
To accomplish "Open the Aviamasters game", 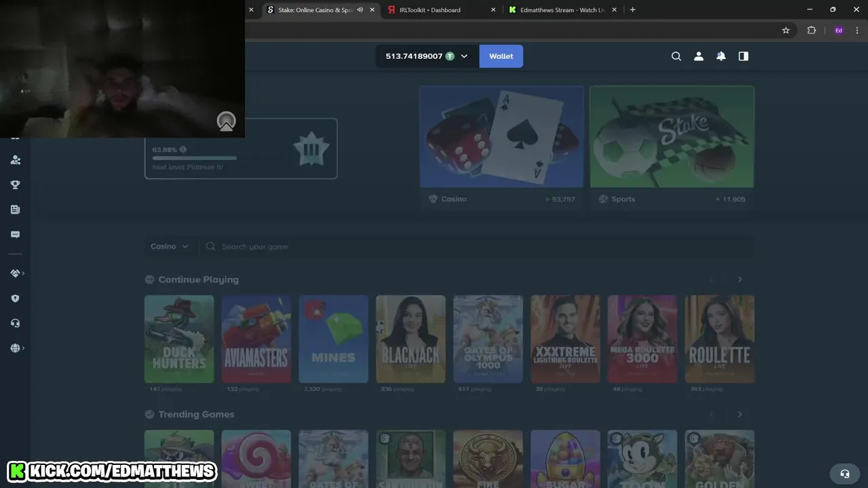I will coord(256,339).
